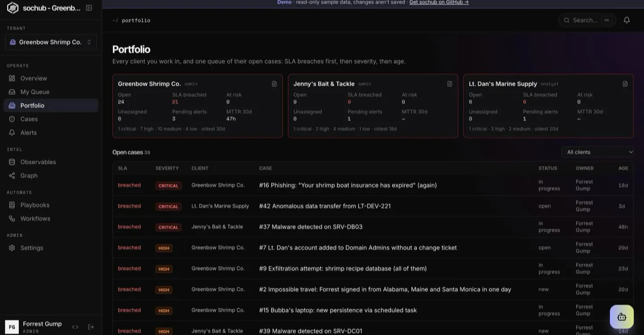Viewport: 644px width, 335px height.
Task: Open report icon on Greenbow Shrimp Co. card
Action: click(x=274, y=84)
